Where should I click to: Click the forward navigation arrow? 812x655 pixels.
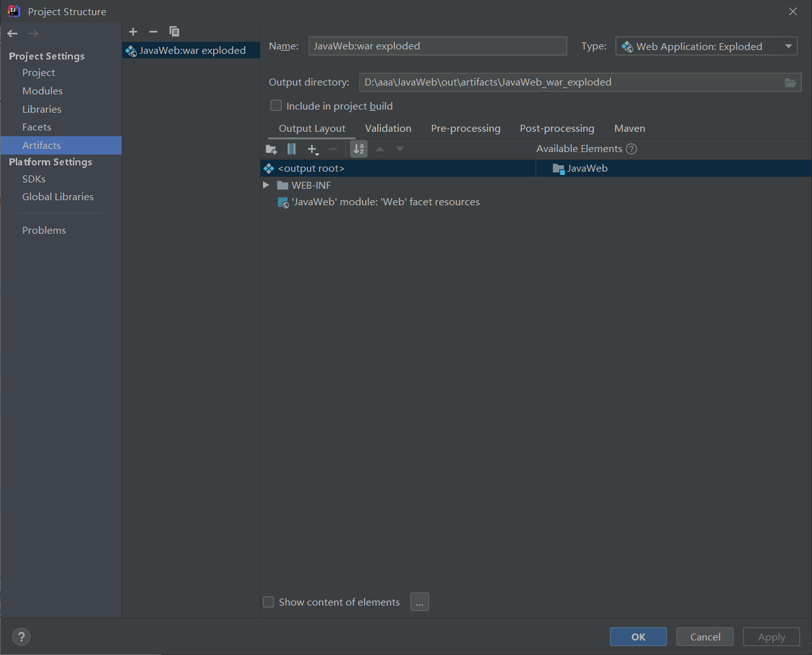33,34
